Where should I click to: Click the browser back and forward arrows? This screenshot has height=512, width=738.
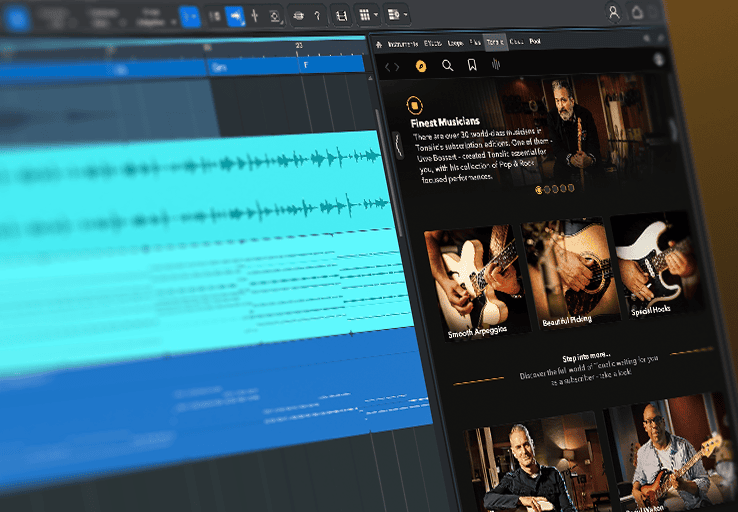392,66
